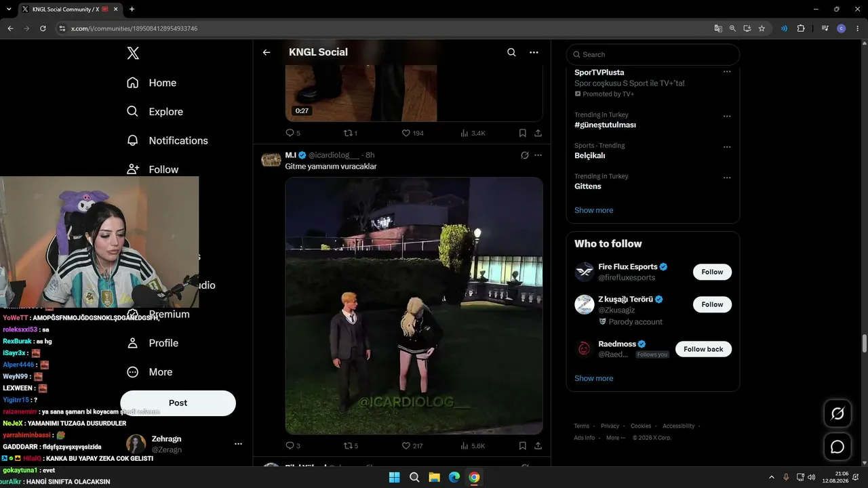Show more Who to follow suggestions
This screenshot has height=488, width=868.
[x=593, y=378]
